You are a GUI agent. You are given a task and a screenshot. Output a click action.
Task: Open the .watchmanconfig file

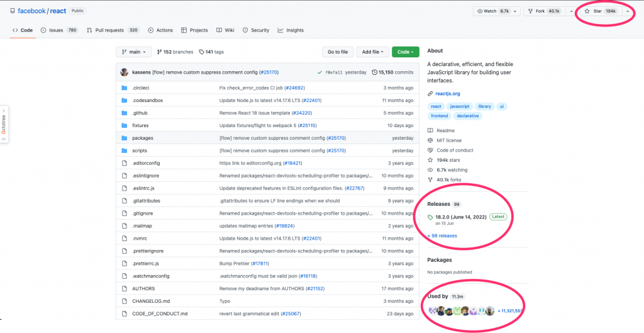point(151,276)
